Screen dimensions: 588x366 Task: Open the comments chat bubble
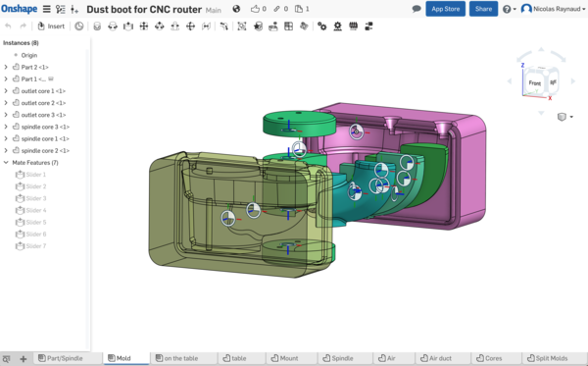pos(416,9)
